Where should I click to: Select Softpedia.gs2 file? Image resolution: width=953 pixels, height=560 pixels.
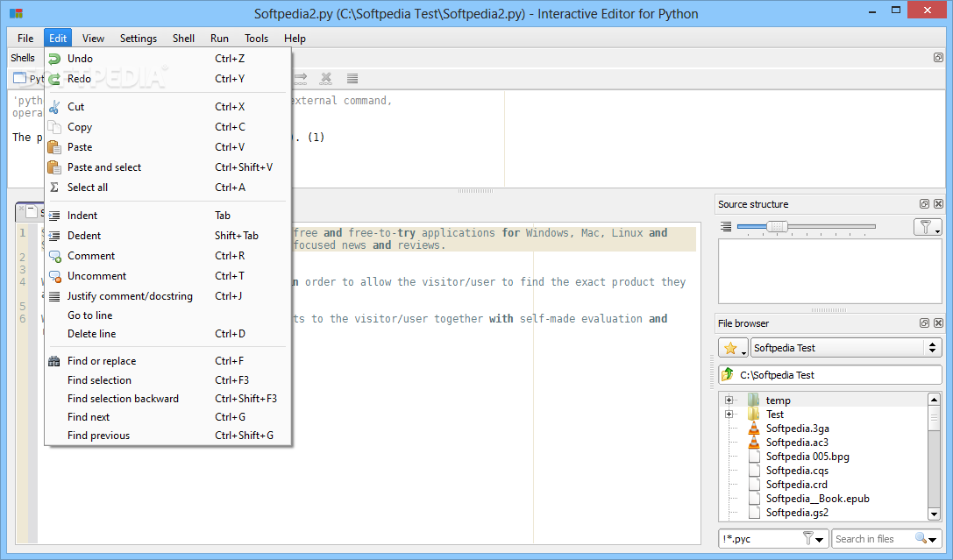pos(797,513)
